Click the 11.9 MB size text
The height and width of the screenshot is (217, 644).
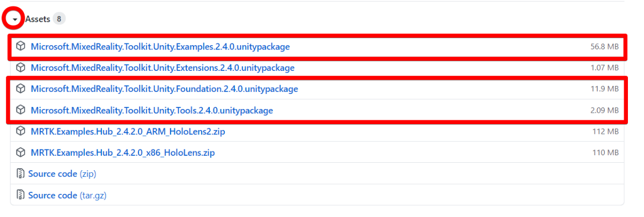(x=605, y=89)
